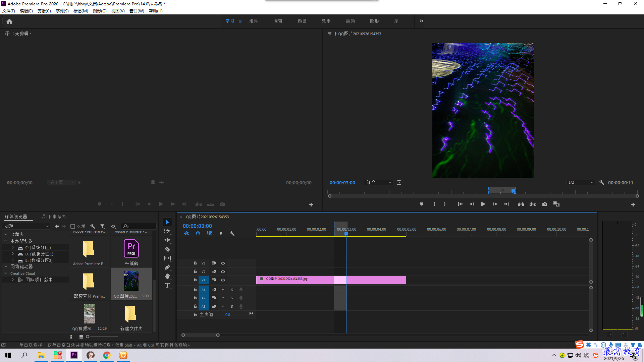The height and width of the screenshot is (362, 644).
Task: Add marker in program monitor
Action: point(422,204)
